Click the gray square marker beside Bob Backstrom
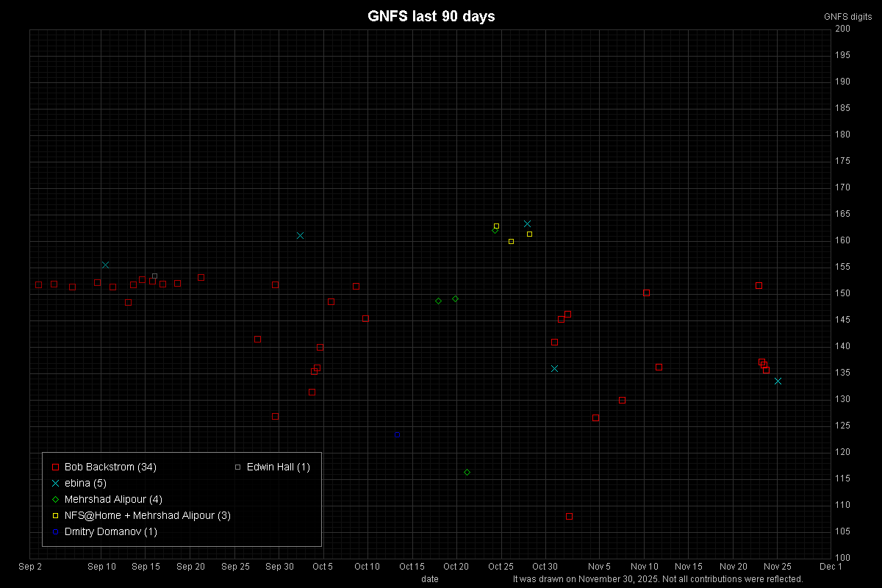 55,467
